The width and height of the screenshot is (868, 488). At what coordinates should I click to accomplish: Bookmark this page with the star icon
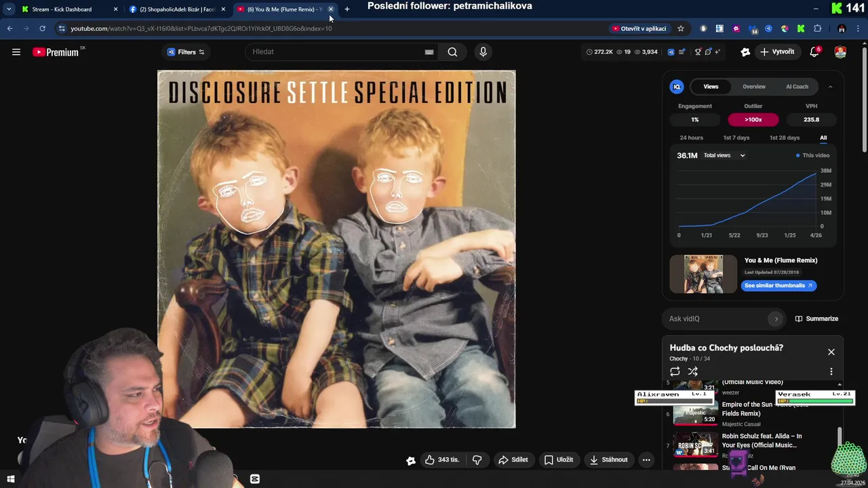point(681,28)
